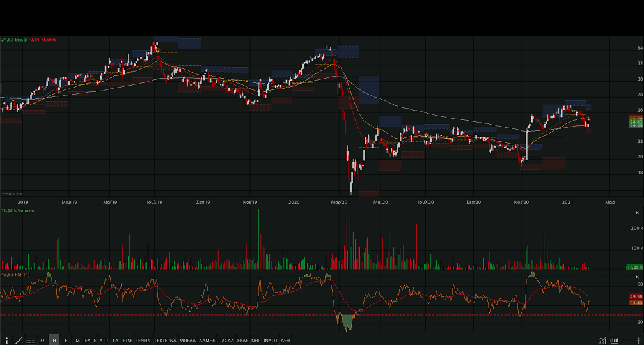Screen dimensions: 644x345
Task: Toggle the Ω timeframe button
Action: tap(43, 341)
